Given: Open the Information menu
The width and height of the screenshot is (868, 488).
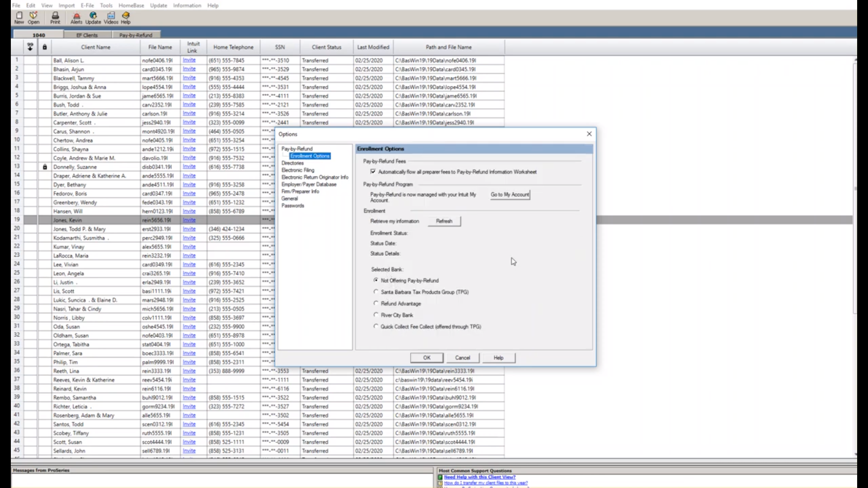Looking at the screenshot, I should coord(187,5).
